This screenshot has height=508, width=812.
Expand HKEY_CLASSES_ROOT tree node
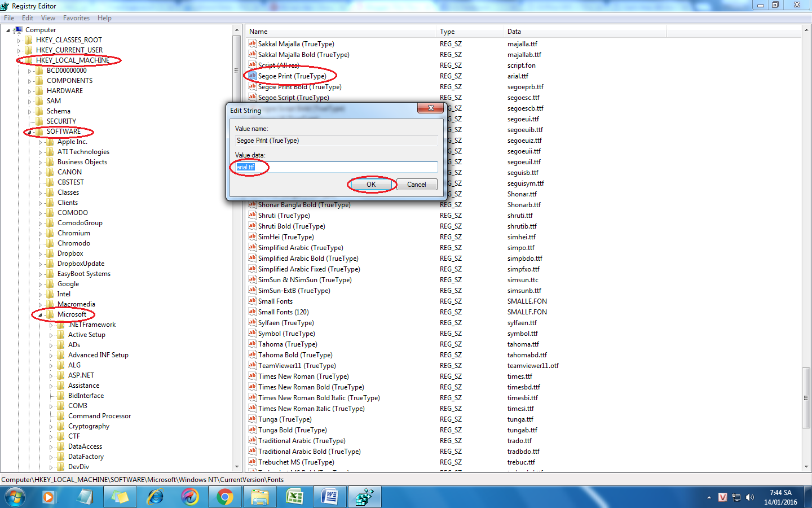click(19, 41)
